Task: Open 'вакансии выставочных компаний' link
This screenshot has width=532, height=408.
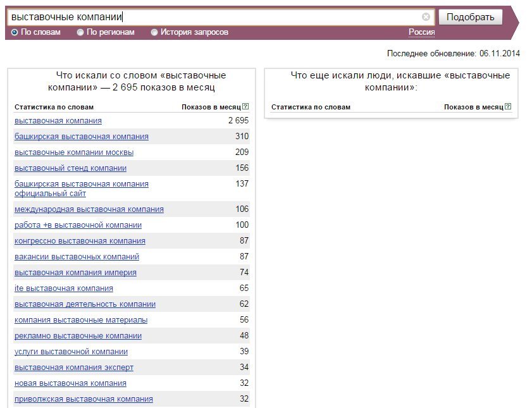Action: (x=77, y=256)
